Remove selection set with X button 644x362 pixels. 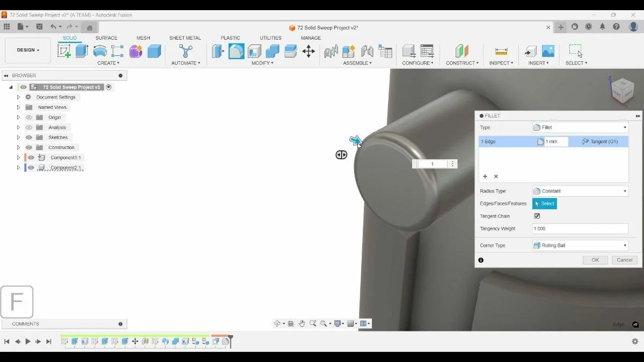(496, 176)
